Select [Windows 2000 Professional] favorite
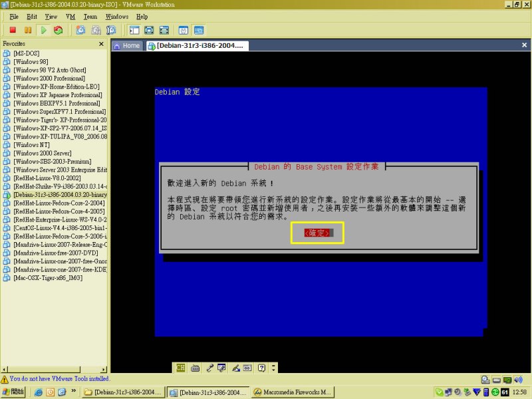 click(49, 78)
